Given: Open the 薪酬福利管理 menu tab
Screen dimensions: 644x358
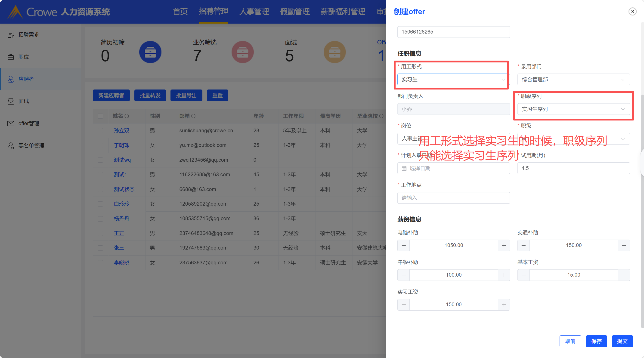Looking at the screenshot, I should 343,12.
